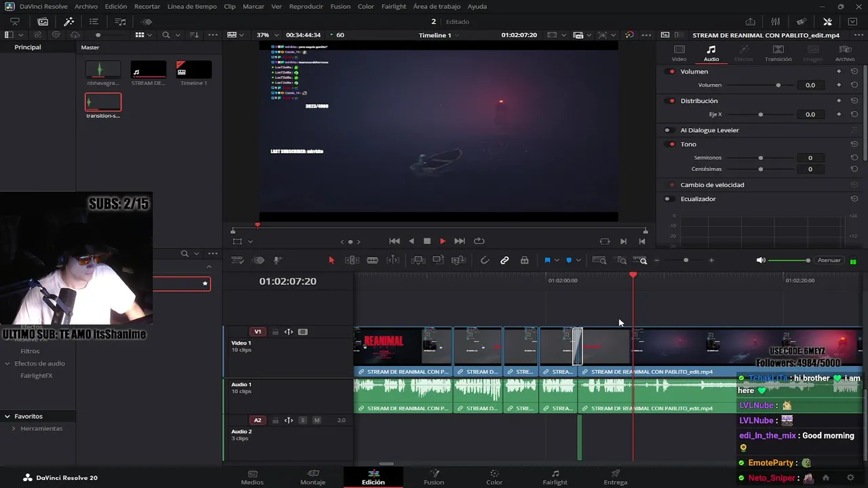The width and height of the screenshot is (868, 488).
Task: Switch to the Transición inspector tab
Action: click(778, 54)
